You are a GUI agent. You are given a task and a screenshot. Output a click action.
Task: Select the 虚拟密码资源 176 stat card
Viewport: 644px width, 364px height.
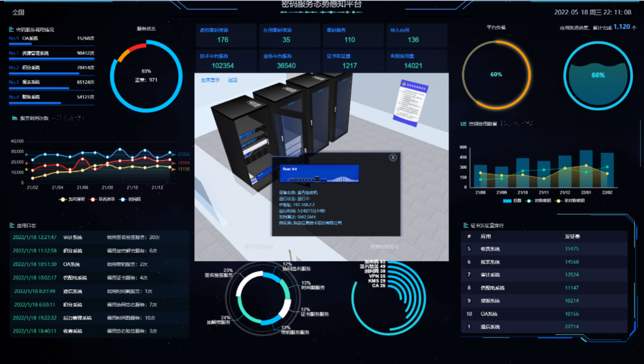click(225, 35)
